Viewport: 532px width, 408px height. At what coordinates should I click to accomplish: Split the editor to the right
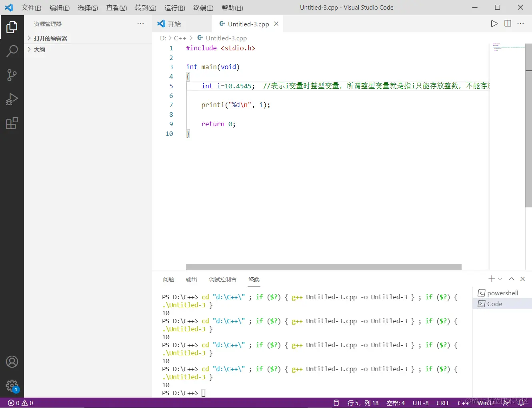[x=508, y=24]
